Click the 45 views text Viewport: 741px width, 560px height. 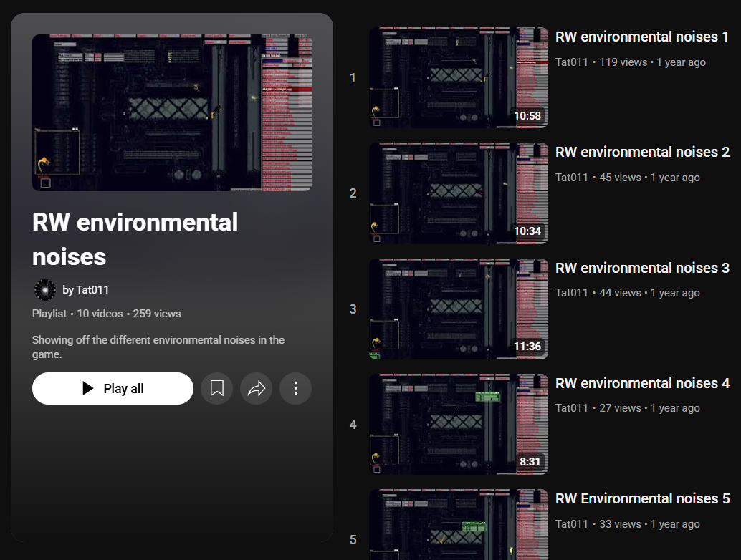click(x=620, y=178)
